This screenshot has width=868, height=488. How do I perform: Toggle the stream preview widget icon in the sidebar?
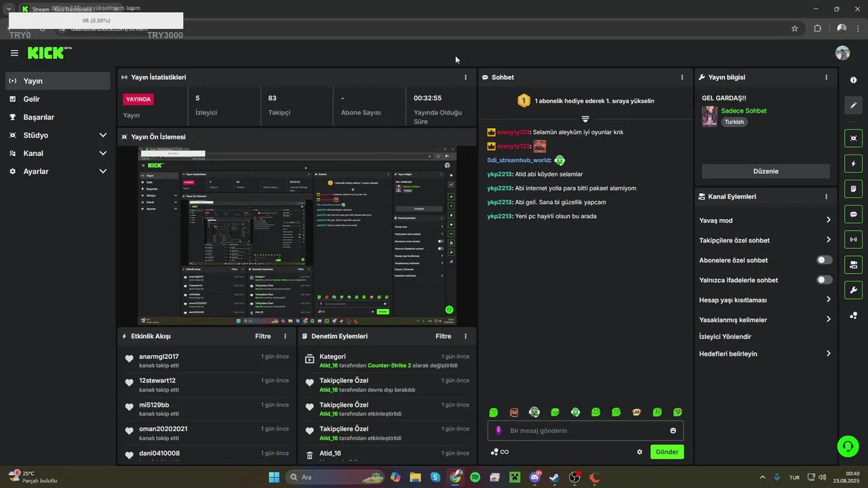pos(853,138)
